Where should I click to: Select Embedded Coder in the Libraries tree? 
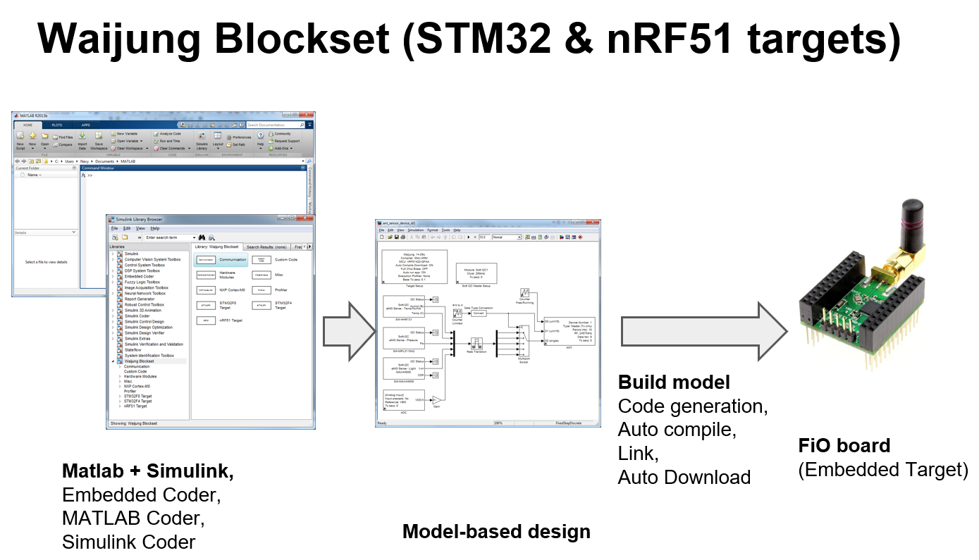point(139,276)
